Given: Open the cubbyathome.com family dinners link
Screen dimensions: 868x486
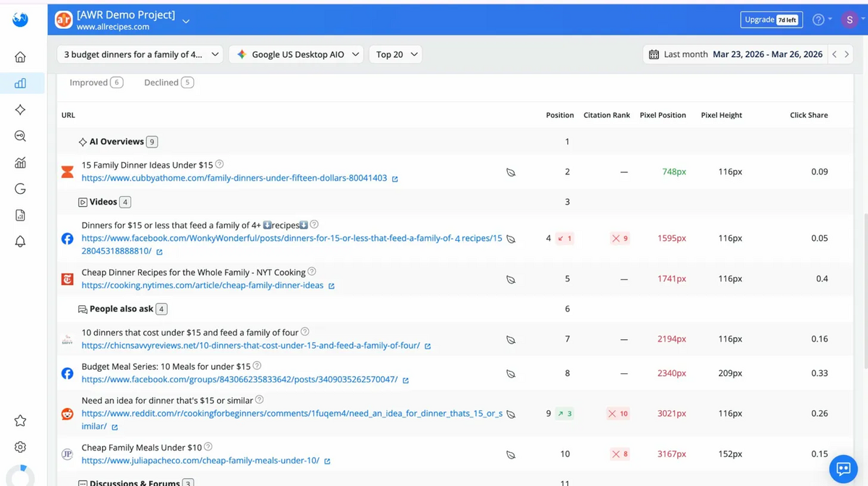Looking at the screenshot, I should (x=234, y=178).
